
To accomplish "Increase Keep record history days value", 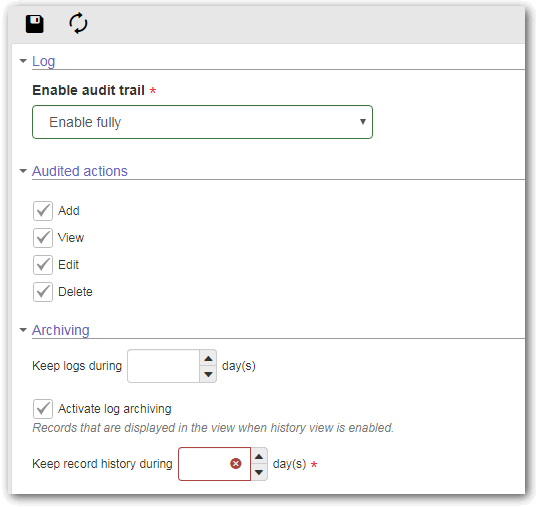I will pos(259,456).
